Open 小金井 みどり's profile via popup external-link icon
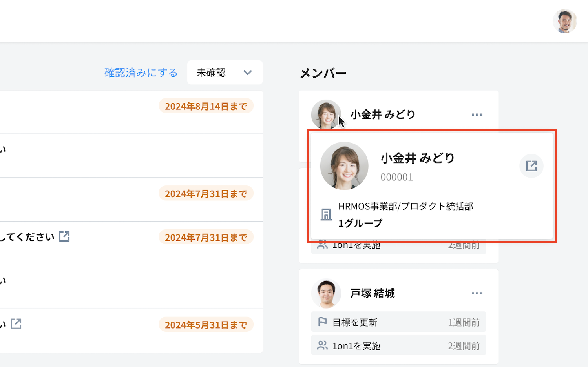Image resolution: width=588 pixels, height=367 pixels. 531,166
